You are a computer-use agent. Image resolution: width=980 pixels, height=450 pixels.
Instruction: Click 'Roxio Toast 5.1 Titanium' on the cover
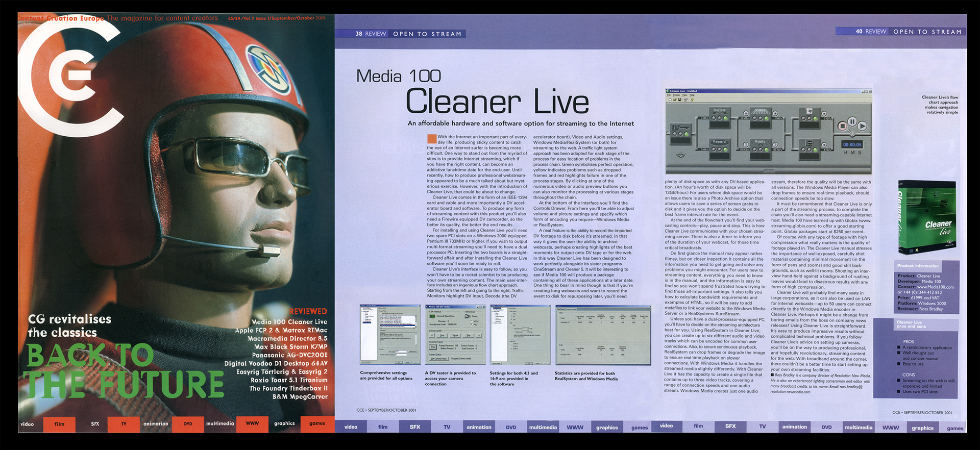click(x=289, y=380)
